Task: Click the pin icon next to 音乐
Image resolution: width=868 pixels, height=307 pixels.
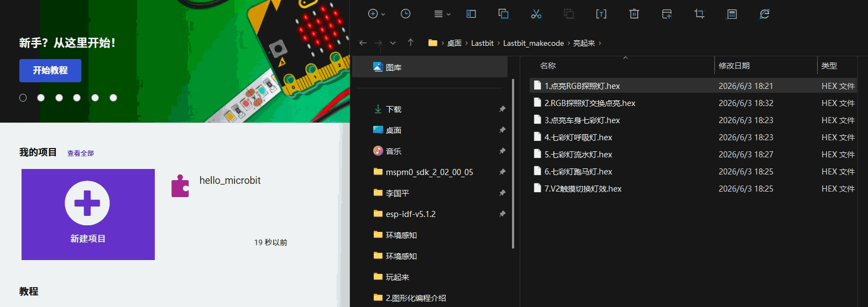Action: (502, 151)
